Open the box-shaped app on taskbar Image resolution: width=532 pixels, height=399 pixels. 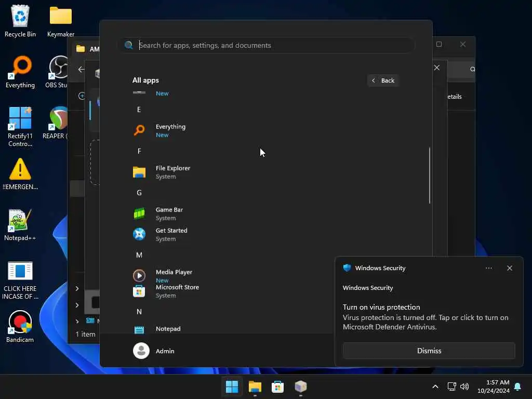click(301, 387)
